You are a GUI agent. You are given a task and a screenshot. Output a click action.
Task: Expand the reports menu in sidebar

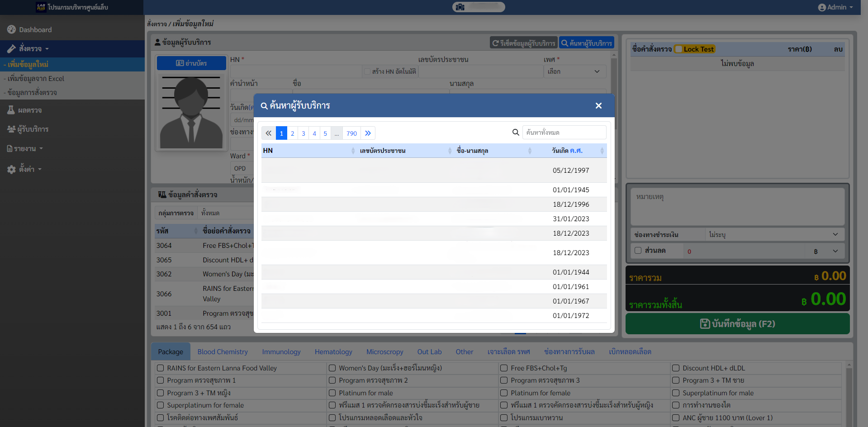point(25,148)
